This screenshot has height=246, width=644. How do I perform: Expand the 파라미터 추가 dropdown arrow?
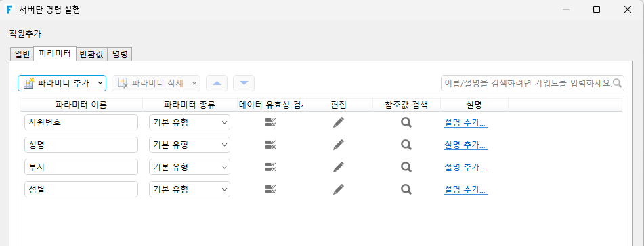pos(100,83)
